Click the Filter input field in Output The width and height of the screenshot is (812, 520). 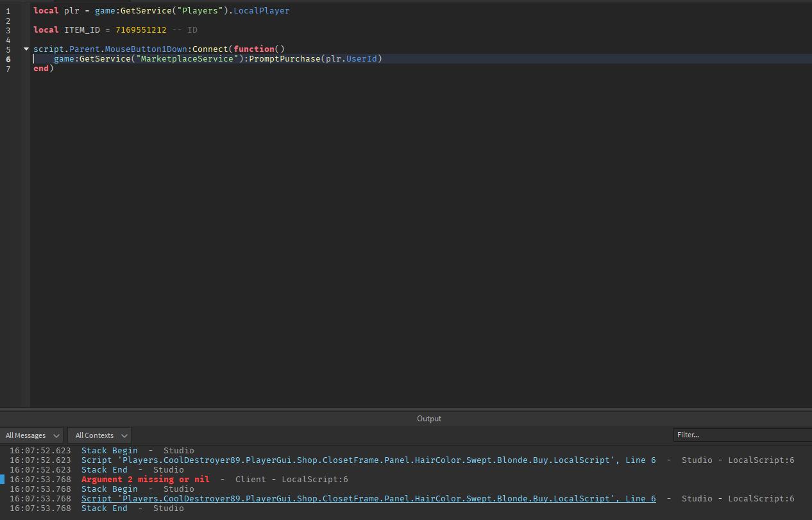tap(740, 435)
